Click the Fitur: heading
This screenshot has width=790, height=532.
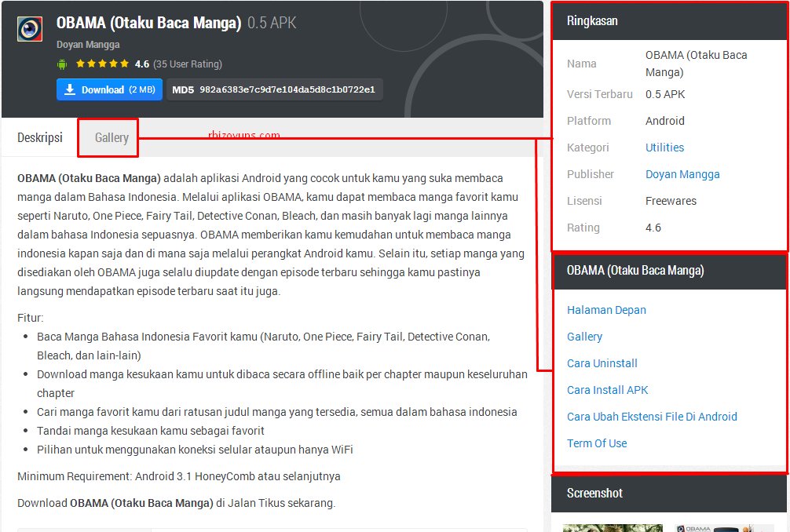coord(30,318)
